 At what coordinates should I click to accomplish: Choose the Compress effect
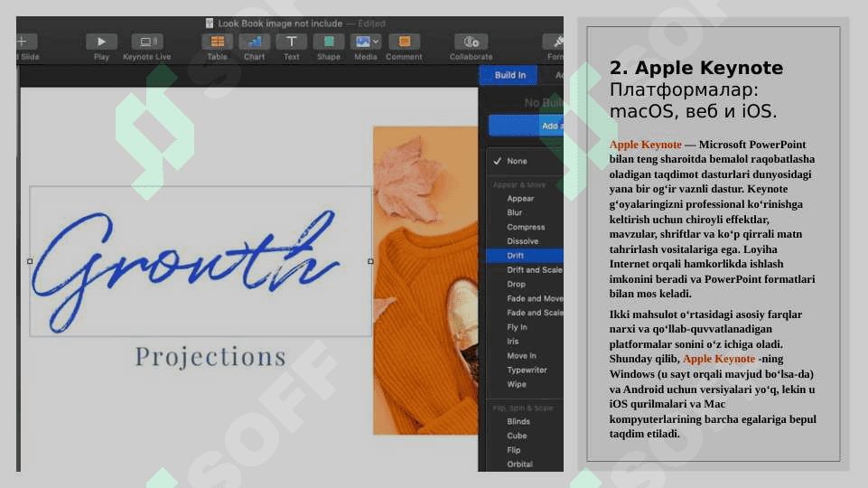click(x=525, y=227)
